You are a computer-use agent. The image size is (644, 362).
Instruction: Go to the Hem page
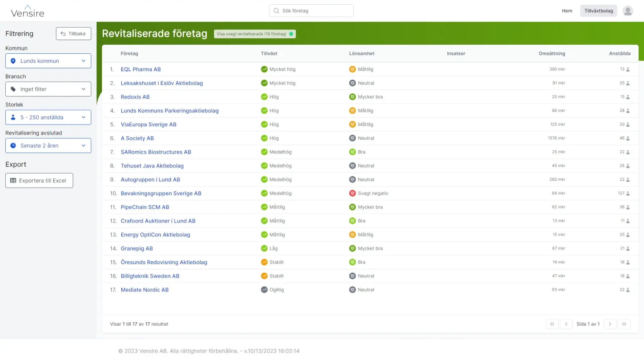pyautogui.click(x=567, y=11)
